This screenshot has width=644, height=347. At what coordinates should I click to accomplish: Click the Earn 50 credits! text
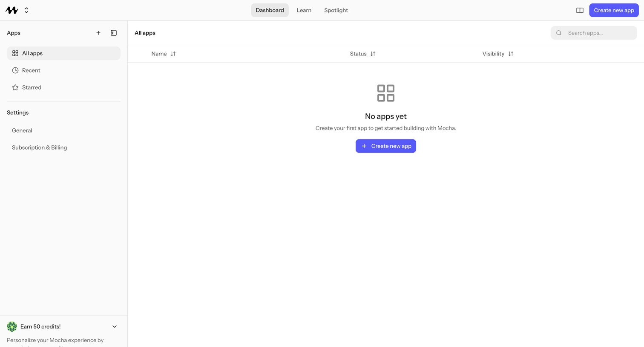pyautogui.click(x=40, y=327)
